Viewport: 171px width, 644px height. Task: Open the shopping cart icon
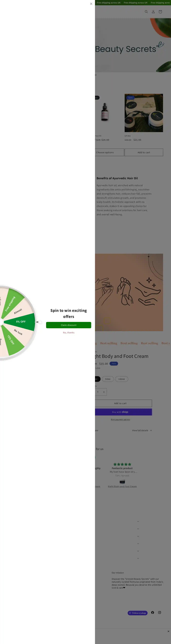pos(160,12)
